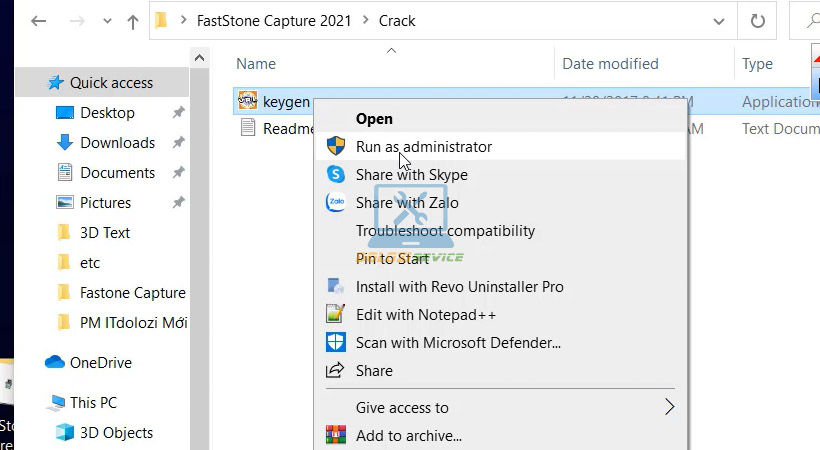820x450 pixels.
Task: Choose Scan with Microsoft Defender
Action: click(x=458, y=343)
